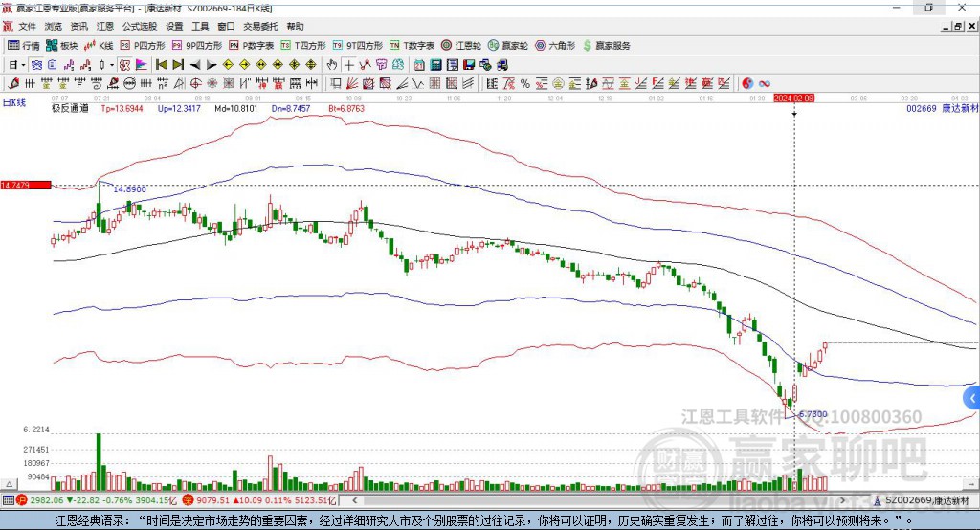This screenshot has width=980, height=530.
Task: Click the 深 index 9079.51 status entry
Action: pyautogui.click(x=260, y=500)
